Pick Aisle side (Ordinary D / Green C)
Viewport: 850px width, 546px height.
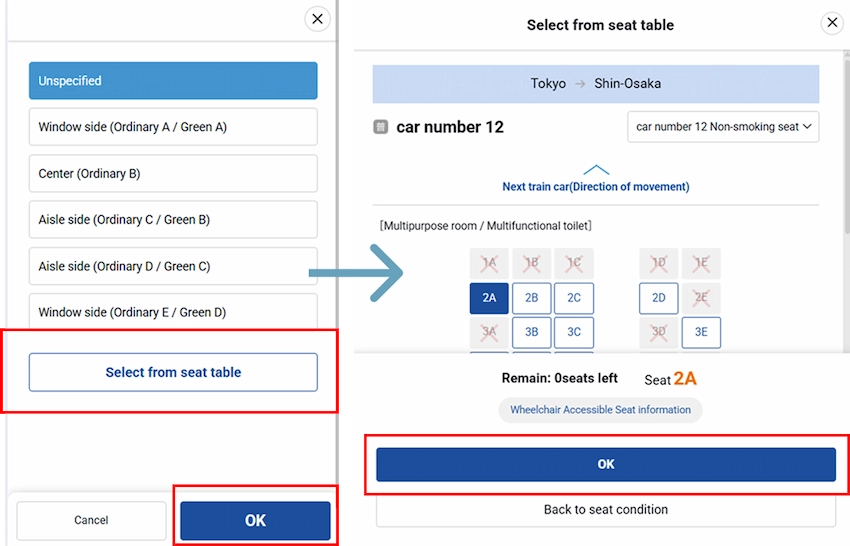(173, 266)
